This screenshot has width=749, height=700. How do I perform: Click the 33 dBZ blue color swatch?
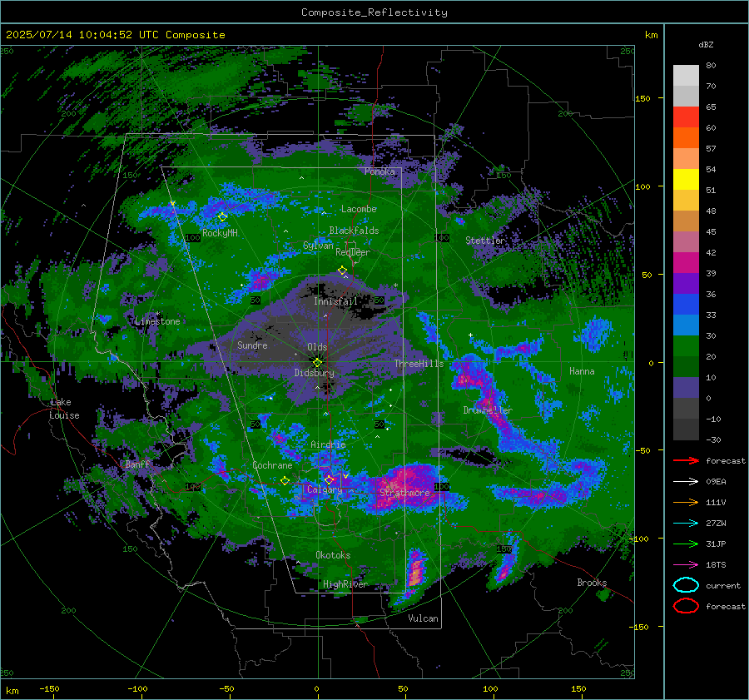686,325
